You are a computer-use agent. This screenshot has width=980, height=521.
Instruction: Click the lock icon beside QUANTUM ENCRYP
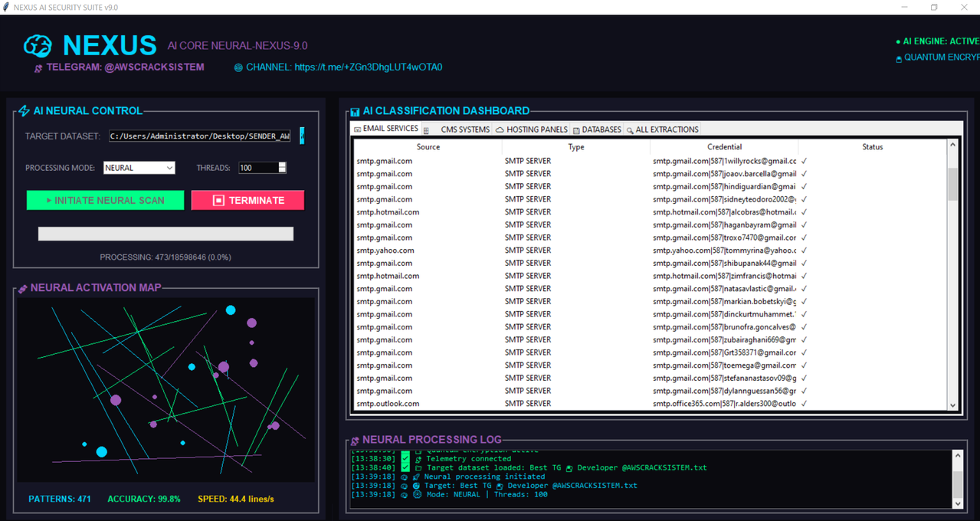899,59
